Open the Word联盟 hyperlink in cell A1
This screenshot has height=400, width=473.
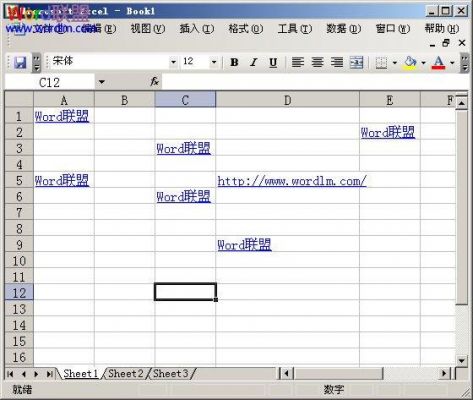(62, 116)
